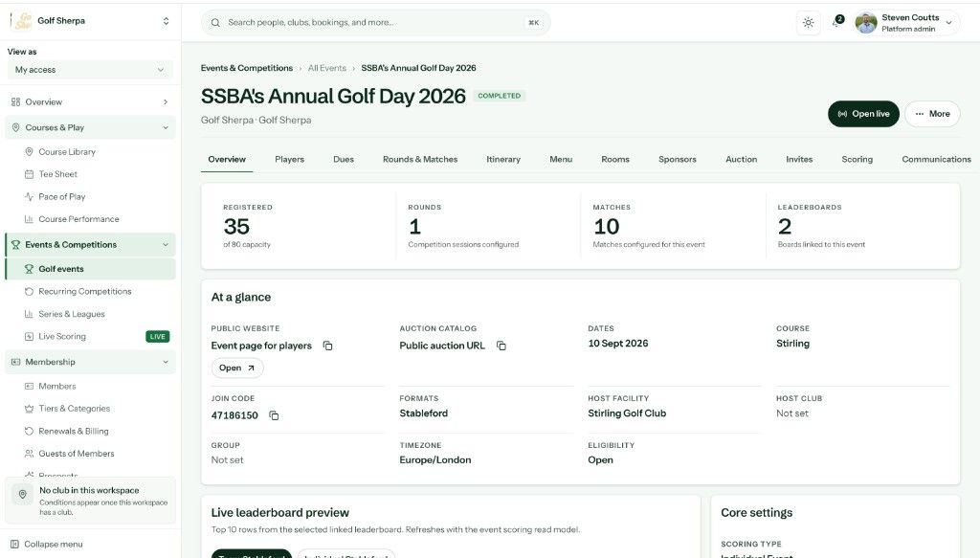
Task: Click the No club in this workspace card
Action: (x=90, y=500)
